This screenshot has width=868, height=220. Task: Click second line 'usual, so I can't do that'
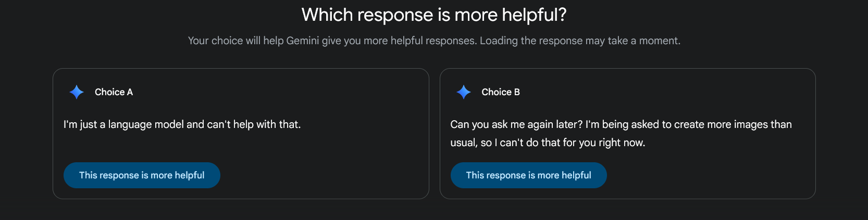(547, 143)
